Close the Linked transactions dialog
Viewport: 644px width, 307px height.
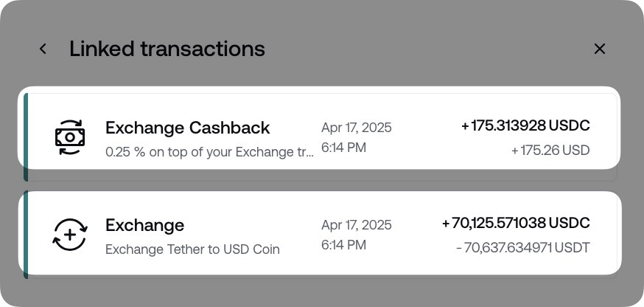[600, 49]
